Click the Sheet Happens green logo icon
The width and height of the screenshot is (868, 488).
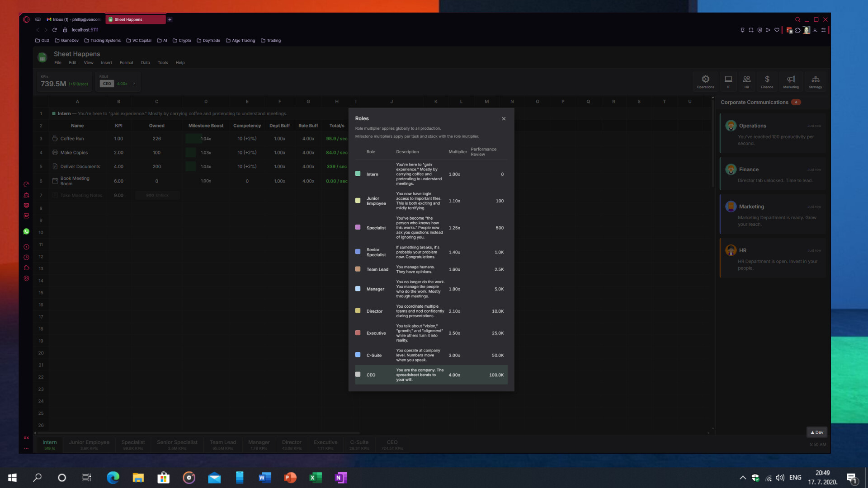(x=42, y=57)
